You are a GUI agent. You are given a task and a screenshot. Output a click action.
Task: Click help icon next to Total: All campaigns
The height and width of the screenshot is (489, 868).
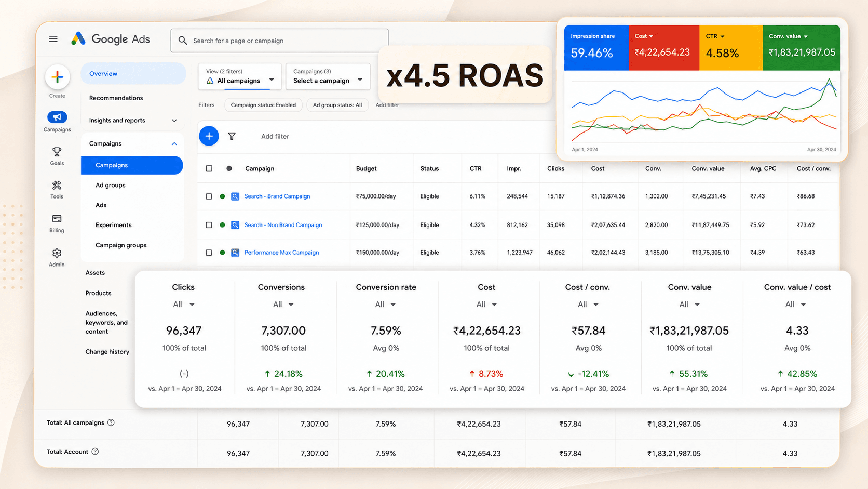[111, 423]
